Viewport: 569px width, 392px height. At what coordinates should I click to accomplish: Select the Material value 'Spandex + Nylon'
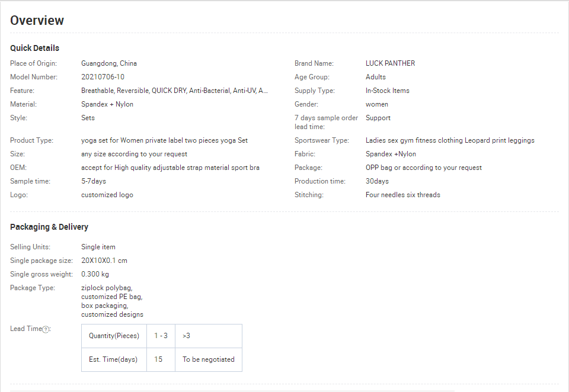[107, 104]
